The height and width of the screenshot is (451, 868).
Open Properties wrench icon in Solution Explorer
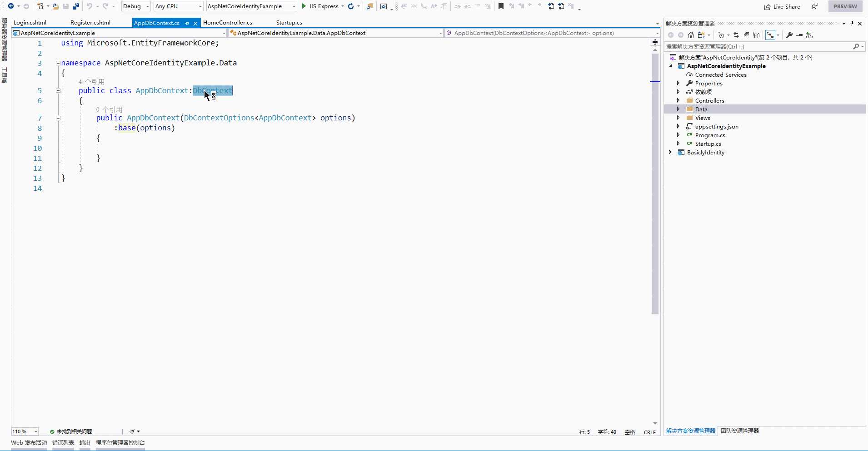(789, 35)
